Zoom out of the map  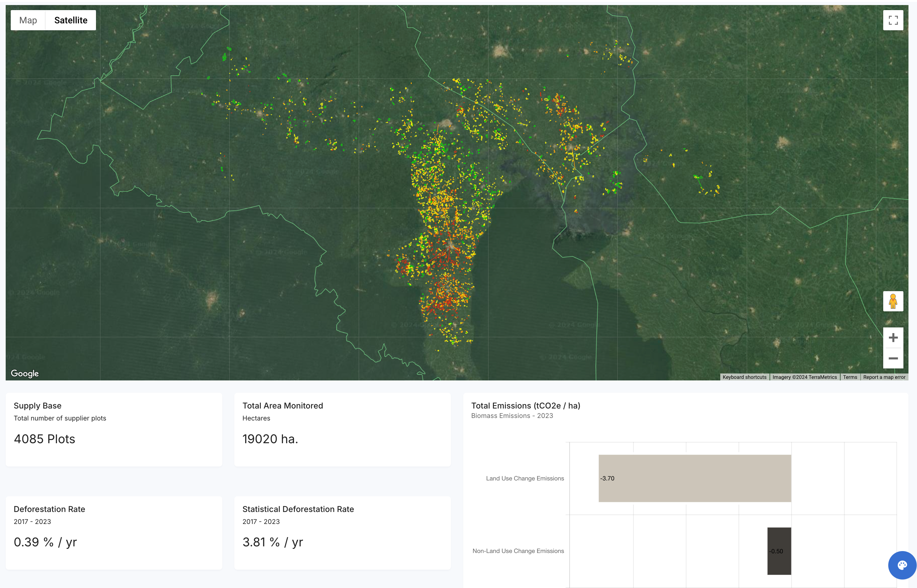(893, 358)
